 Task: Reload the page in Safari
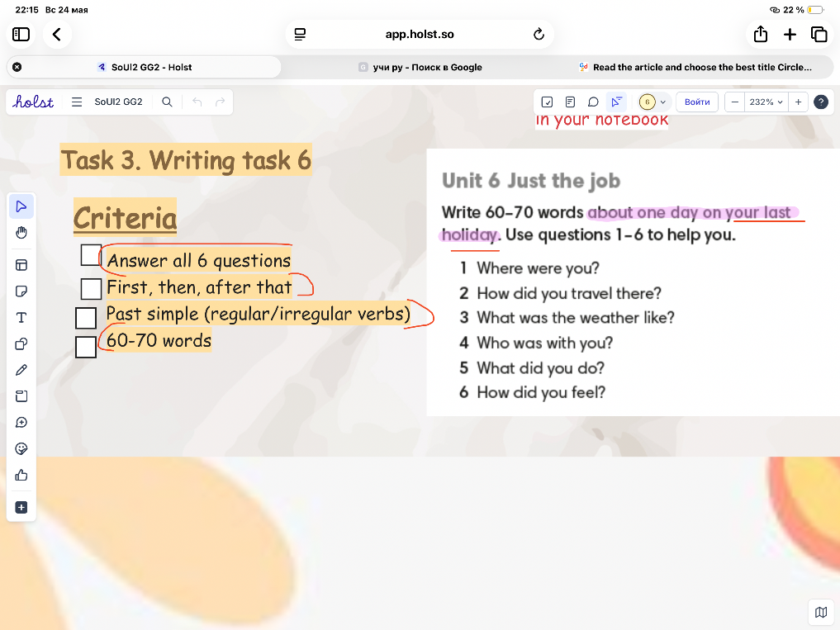[x=539, y=35]
